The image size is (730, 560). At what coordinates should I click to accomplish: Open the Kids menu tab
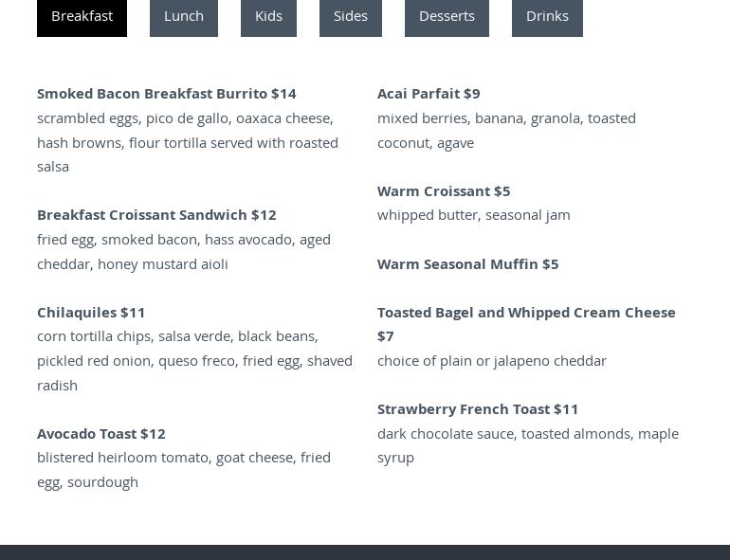(268, 16)
